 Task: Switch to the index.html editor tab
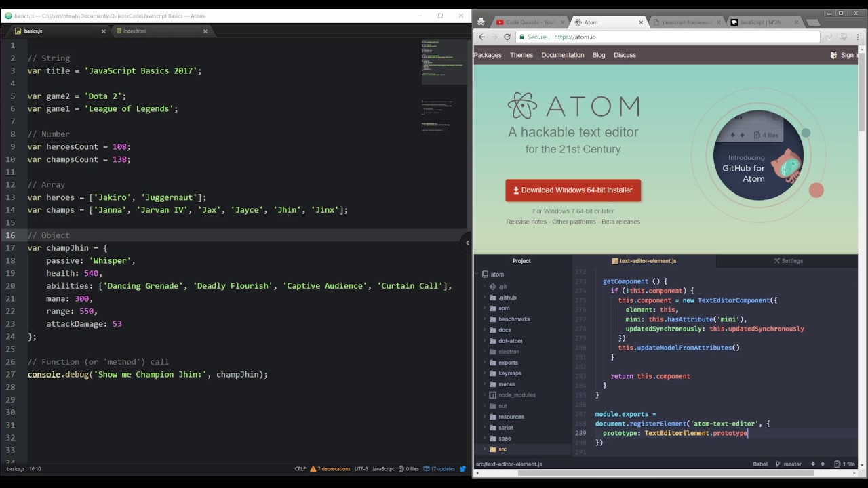(x=161, y=31)
